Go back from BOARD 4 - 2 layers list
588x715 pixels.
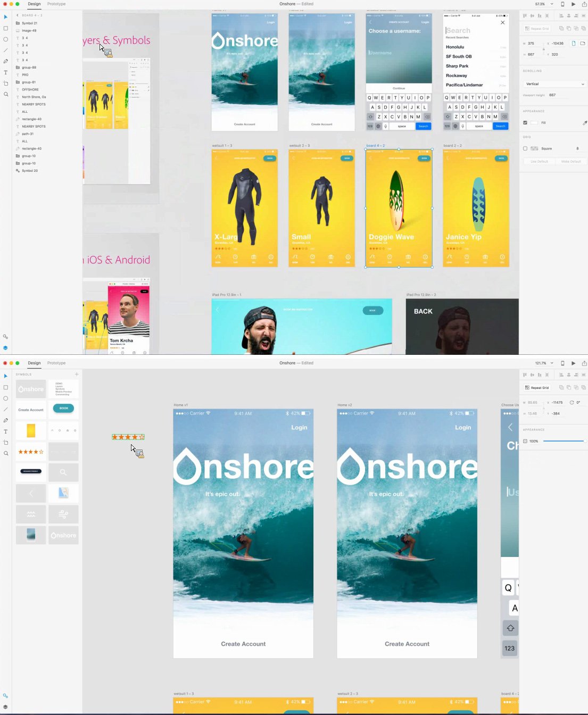coord(17,15)
